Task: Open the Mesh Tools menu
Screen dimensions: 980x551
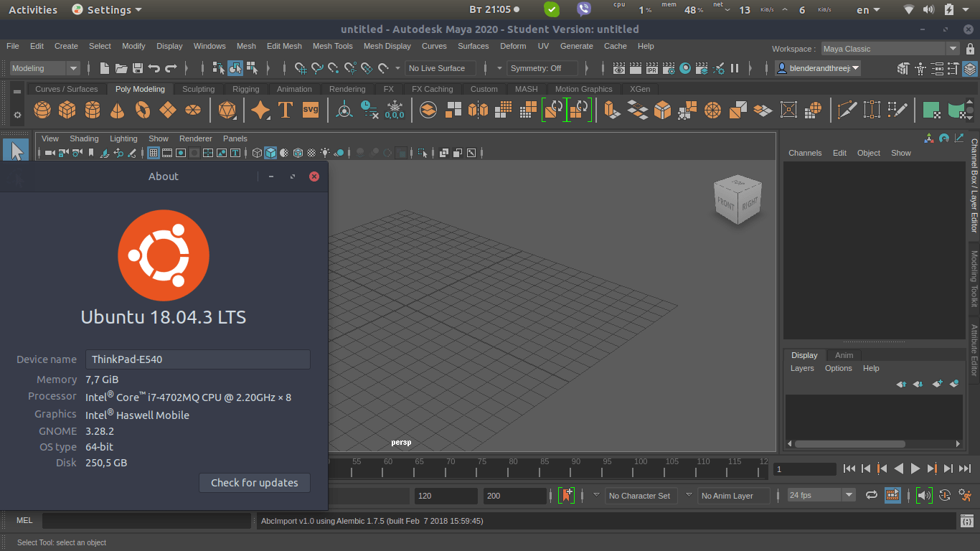Action: pos(333,46)
